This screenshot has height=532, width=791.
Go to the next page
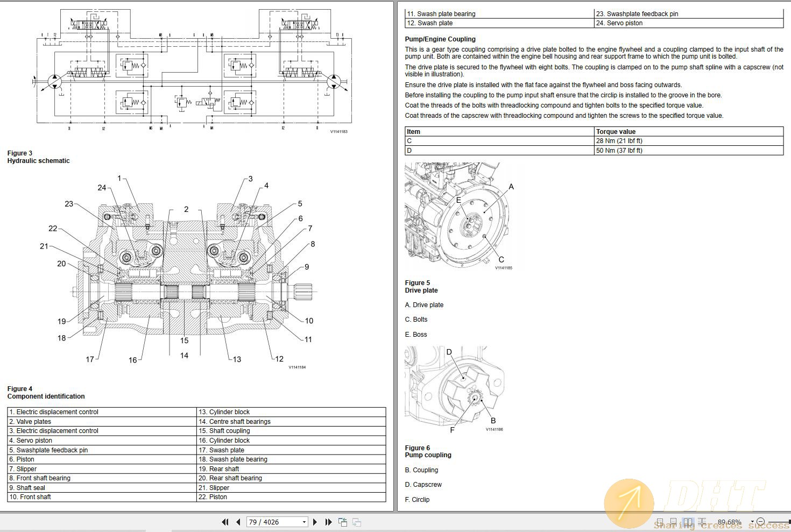tap(315, 522)
